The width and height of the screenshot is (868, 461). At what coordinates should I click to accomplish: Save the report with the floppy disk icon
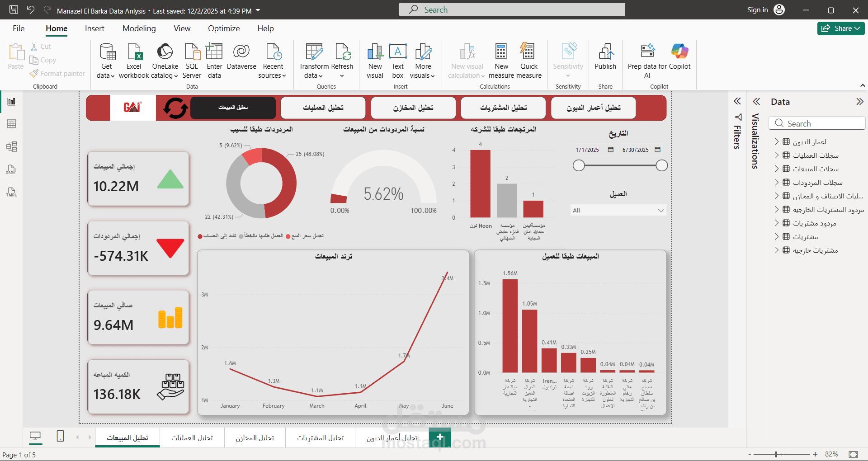[x=14, y=9]
